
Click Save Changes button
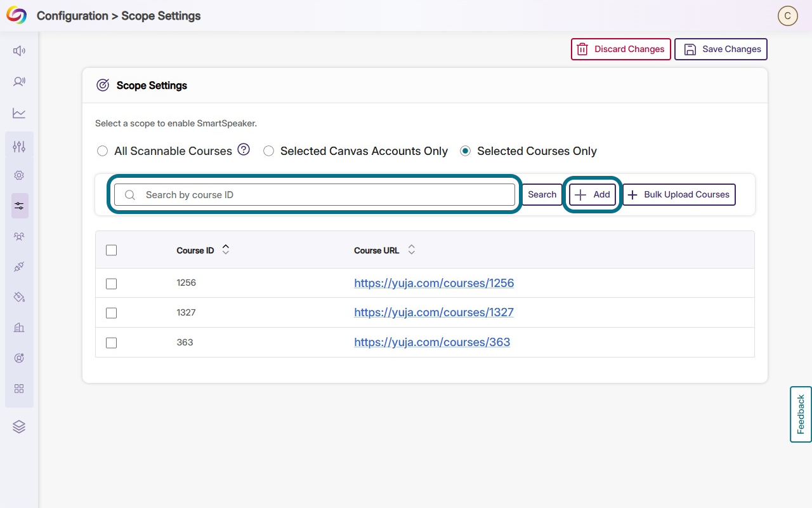tap(721, 50)
